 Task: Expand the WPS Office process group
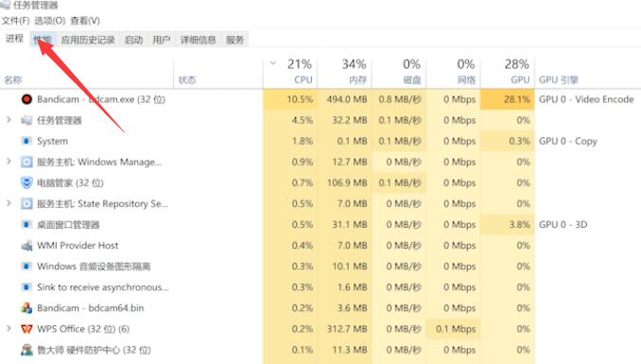(9, 328)
